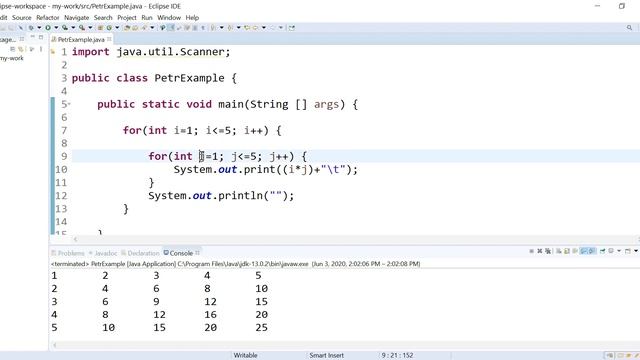
Task: Open the Search menu
Action: (x=103, y=18)
